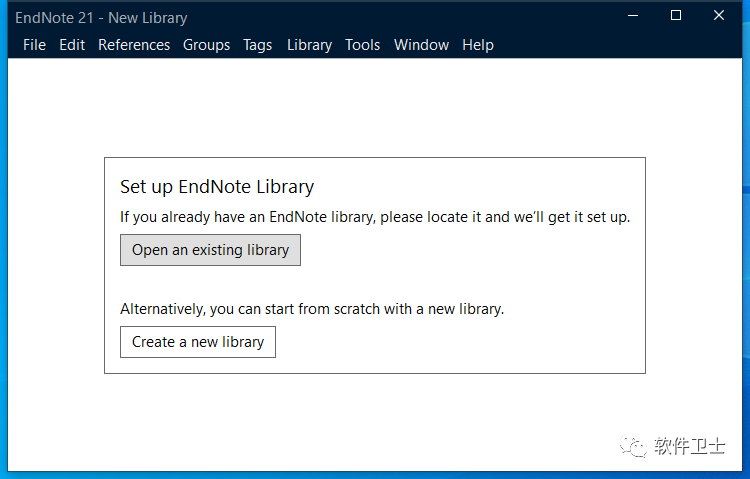Open the File menu
The width and height of the screenshot is (750, 479).
click(x=34, y=45)
